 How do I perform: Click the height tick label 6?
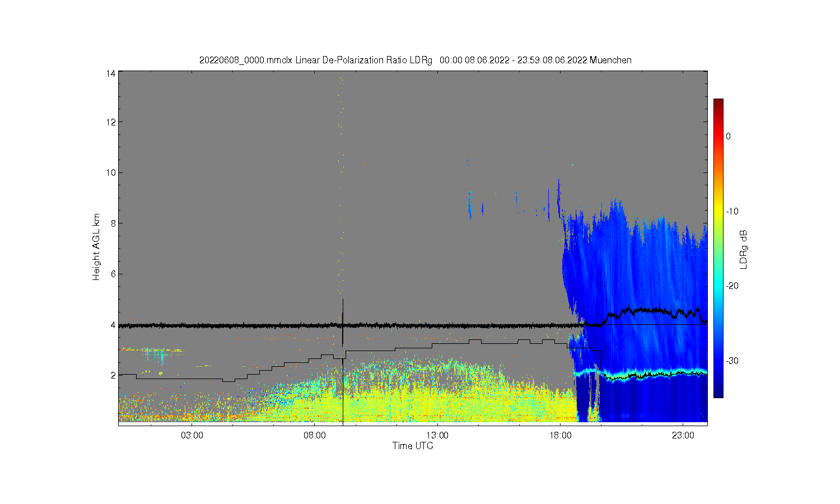click(x=114, y=274)
